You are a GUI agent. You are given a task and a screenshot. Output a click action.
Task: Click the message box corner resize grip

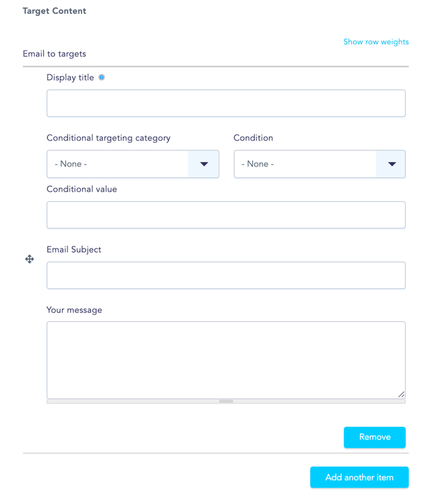click(x=401, y=395)
